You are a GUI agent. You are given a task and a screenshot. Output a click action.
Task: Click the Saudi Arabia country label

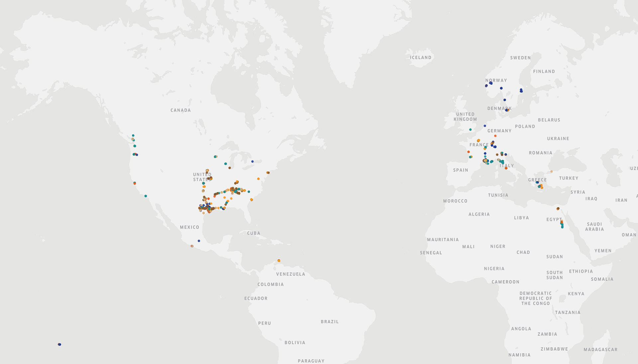tap(594, 227)
